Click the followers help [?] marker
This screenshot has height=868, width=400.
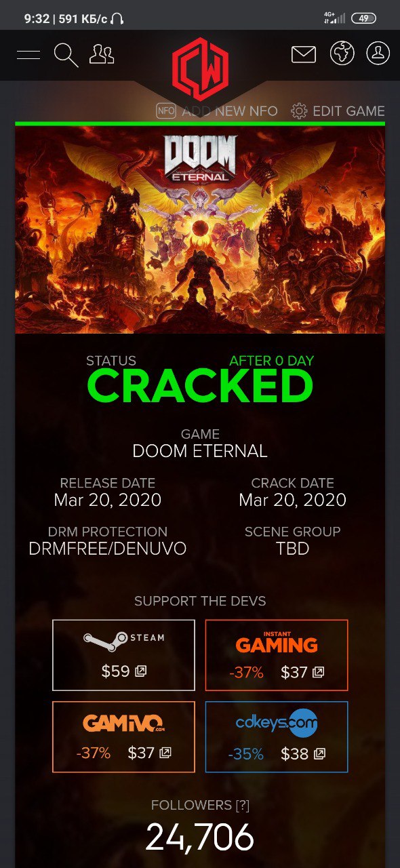point(243,806)
